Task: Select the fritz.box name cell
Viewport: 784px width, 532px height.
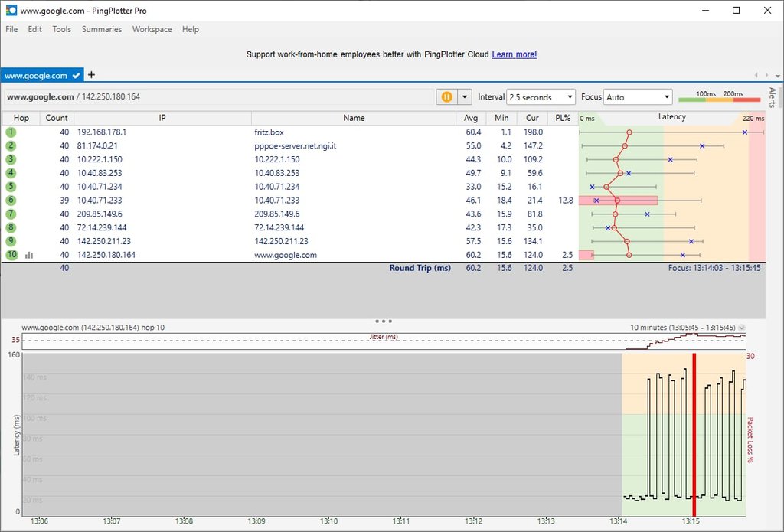Action: (269, 132)
